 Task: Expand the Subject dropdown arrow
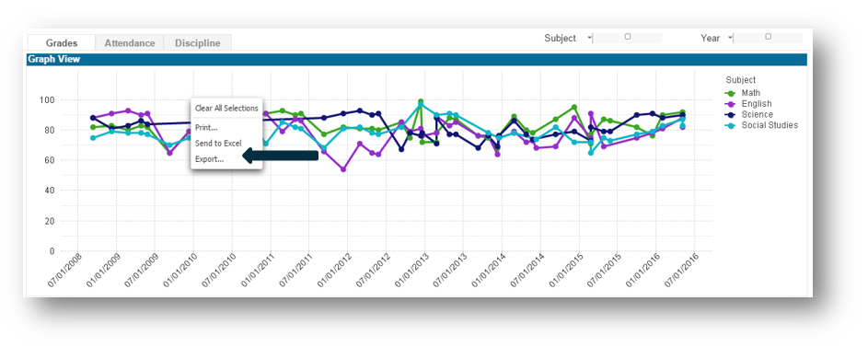click(589, 38)
